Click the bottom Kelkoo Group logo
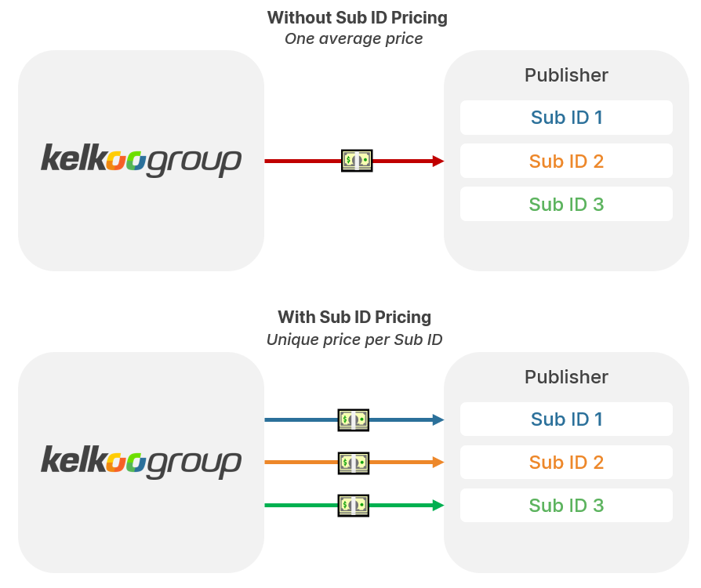The width and height of the screenshot is (701, 588). [x=141, y=462]
